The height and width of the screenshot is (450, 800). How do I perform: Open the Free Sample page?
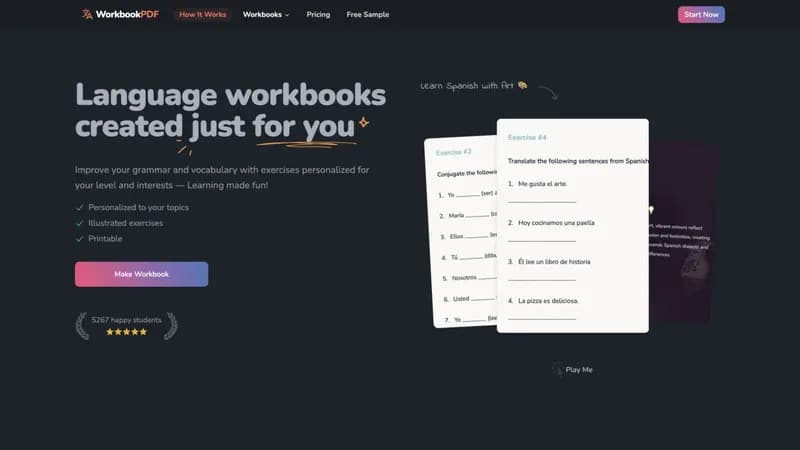pyautogui.click(x=367, y=14)
